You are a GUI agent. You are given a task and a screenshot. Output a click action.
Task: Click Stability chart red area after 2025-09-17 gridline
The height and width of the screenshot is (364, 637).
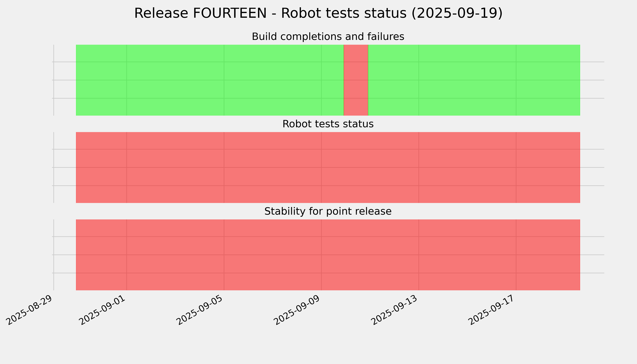pos(548,255)
